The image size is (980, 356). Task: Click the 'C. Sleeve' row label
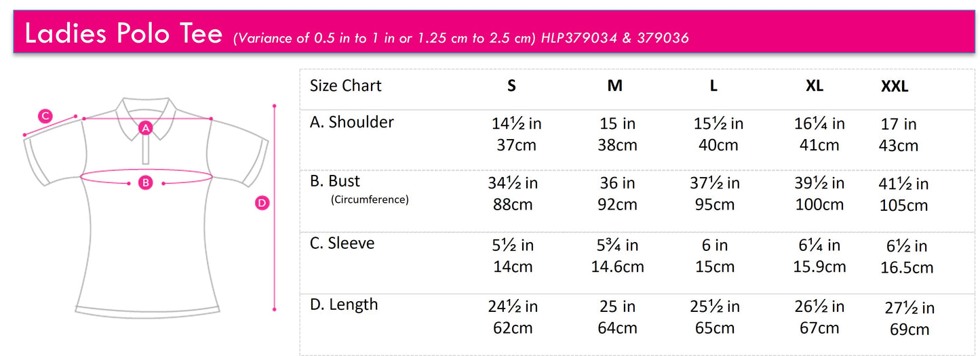click(x=342, y=243)
